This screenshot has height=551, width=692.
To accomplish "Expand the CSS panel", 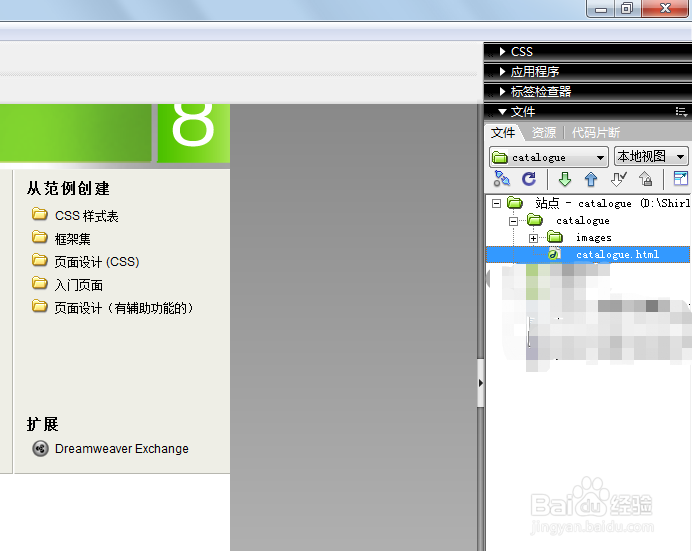I will (503, 52).
